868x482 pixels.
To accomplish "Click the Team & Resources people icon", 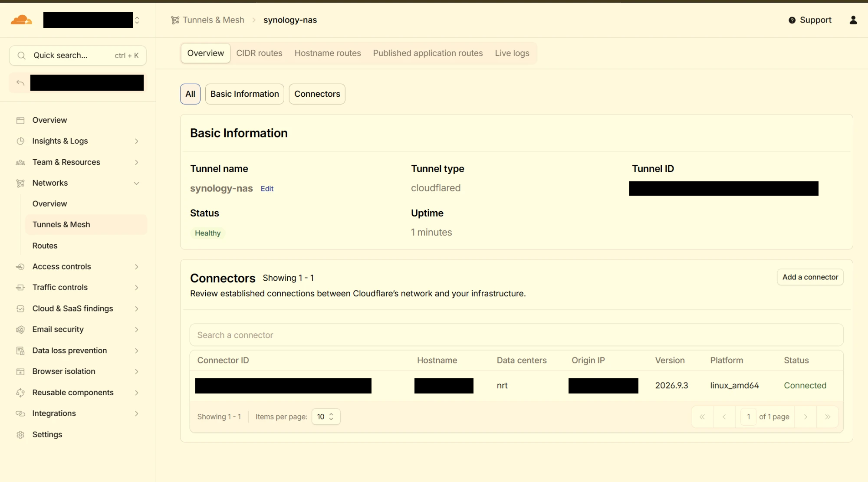I will [x=20, y=162].
